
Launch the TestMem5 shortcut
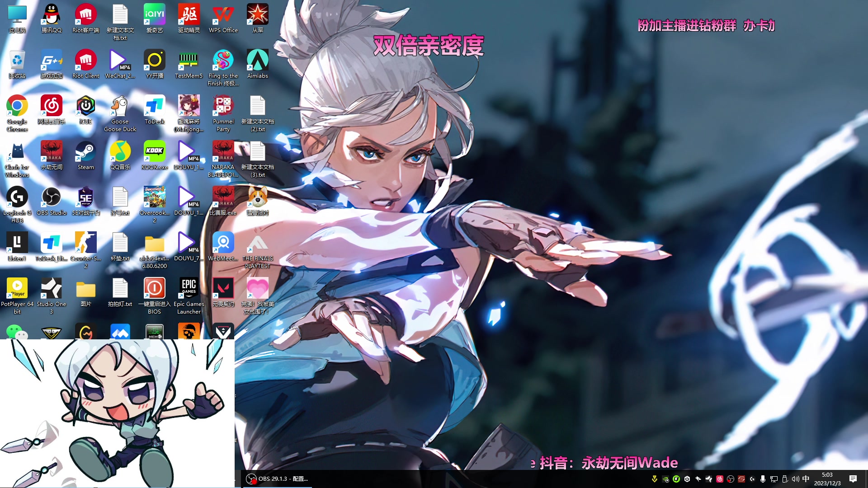[x=189, y=64]
